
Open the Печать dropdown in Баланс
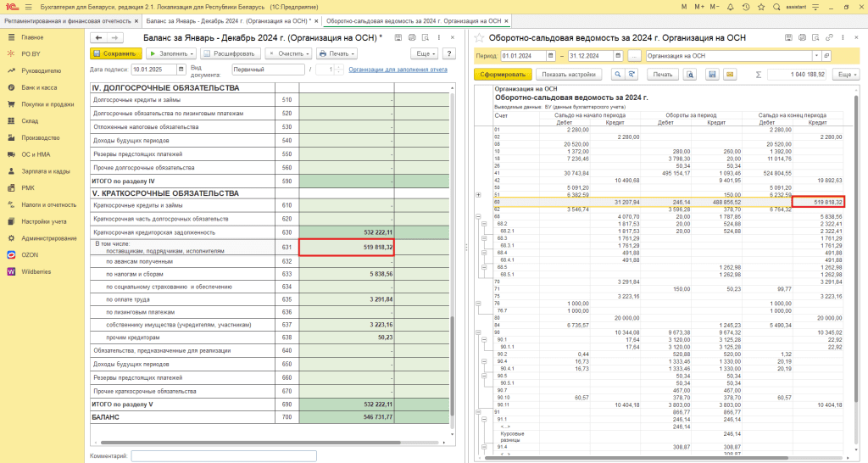tap(337, 53)
